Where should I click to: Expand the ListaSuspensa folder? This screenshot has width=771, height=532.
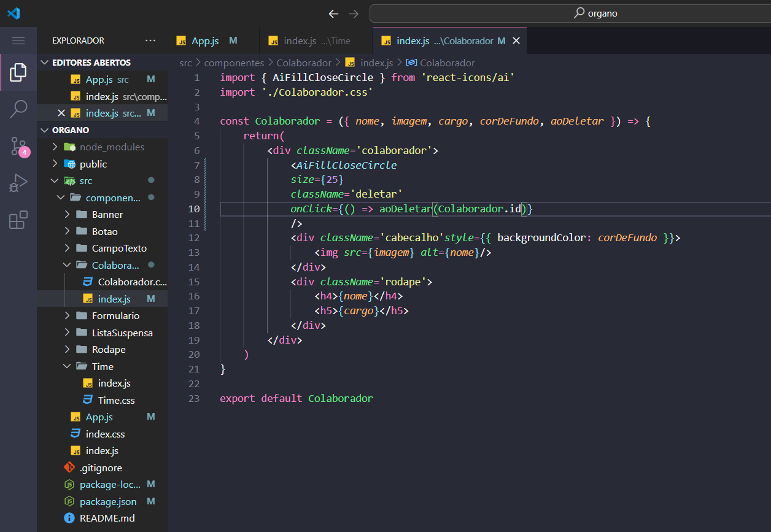102,333
